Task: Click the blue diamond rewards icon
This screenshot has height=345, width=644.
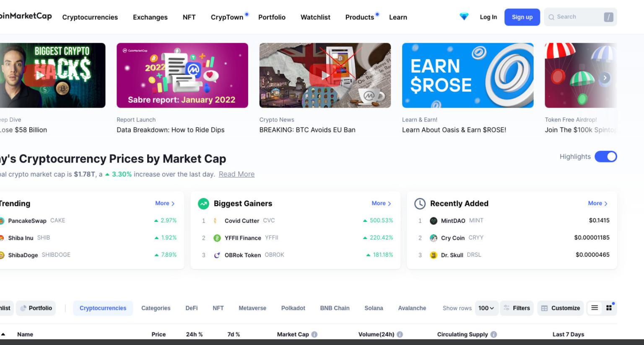Action: (464, 17)
